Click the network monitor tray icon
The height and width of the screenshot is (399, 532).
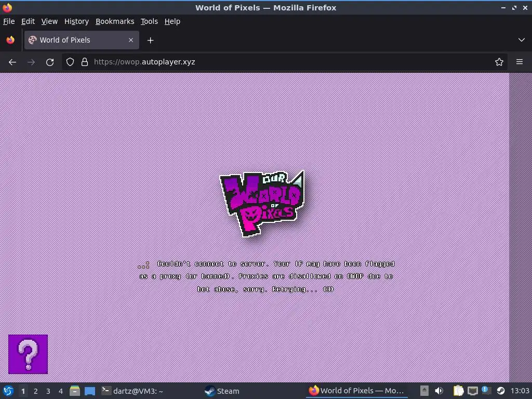473,391
